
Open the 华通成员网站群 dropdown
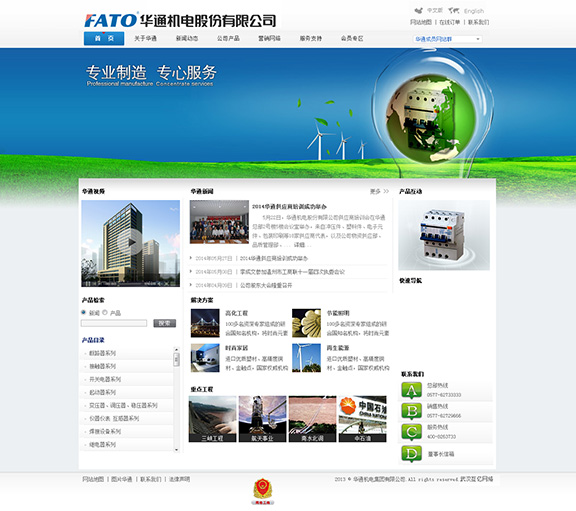447,39
